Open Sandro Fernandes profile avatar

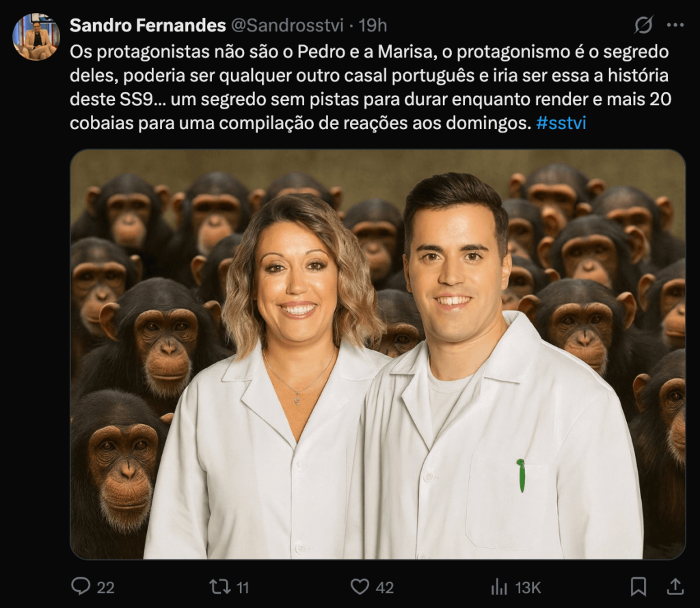tap(36, 37)
